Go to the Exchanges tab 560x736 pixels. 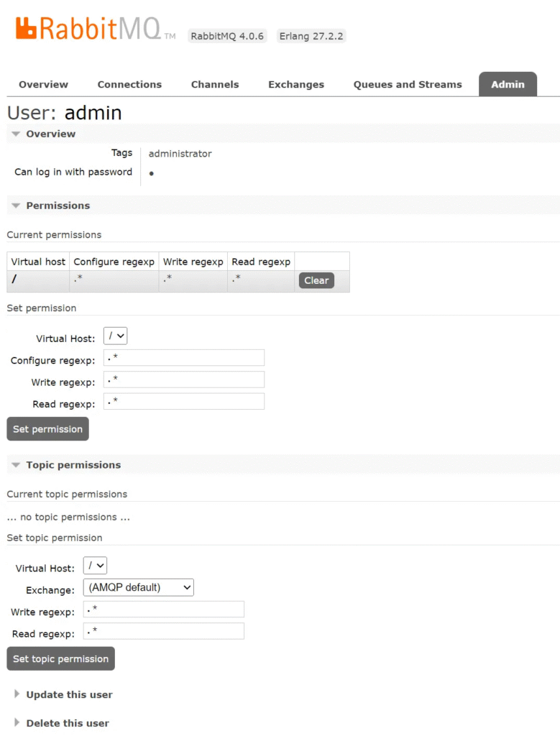296,85
